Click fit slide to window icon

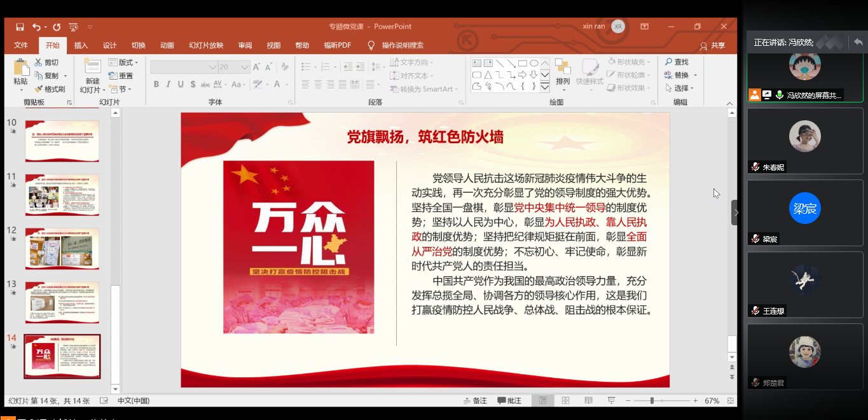click(731, 401)
